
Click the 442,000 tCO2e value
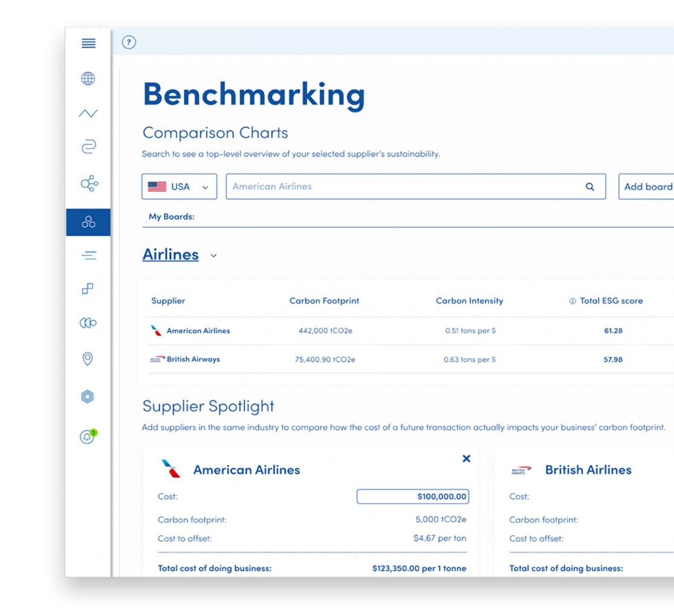(x=325, y=331)
